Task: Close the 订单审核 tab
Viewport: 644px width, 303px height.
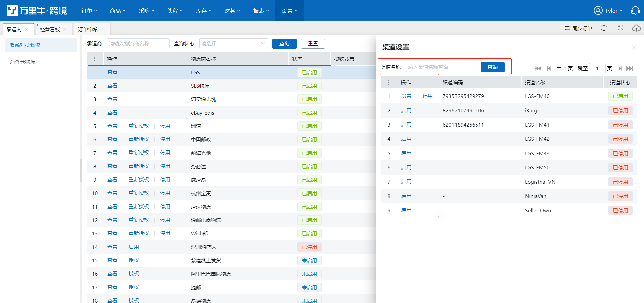Action: 103,30
